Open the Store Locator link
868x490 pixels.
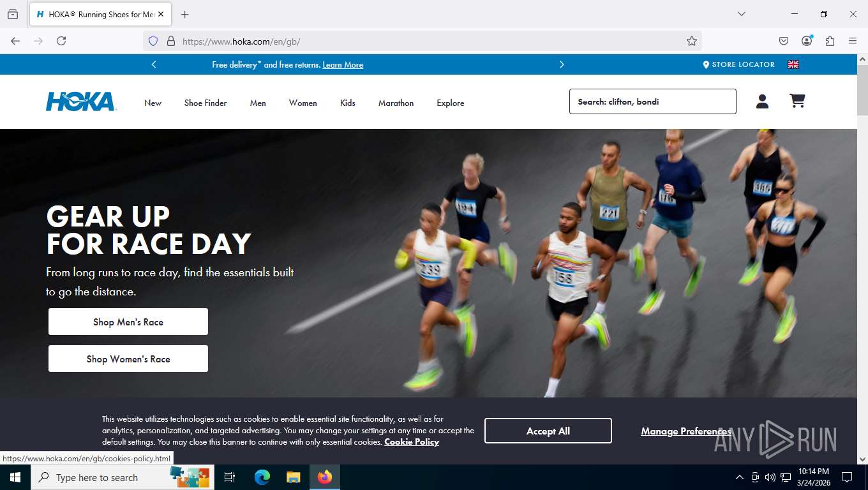pyautogui.click(x=738, y=64)
